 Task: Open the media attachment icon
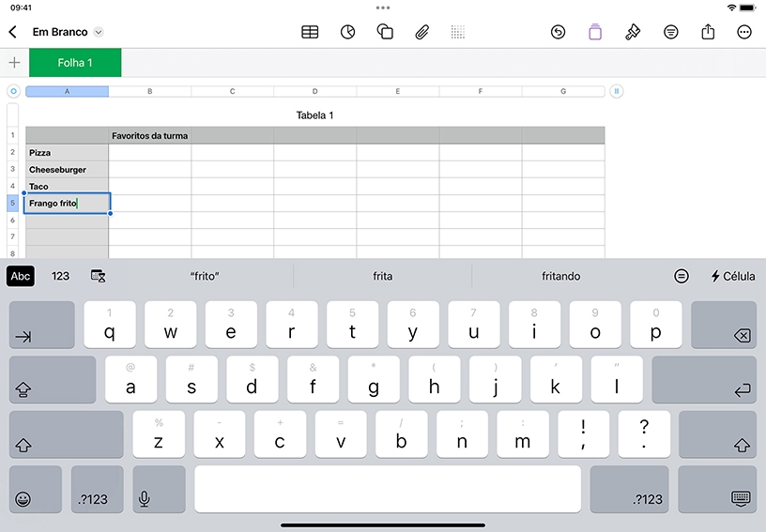422,32
